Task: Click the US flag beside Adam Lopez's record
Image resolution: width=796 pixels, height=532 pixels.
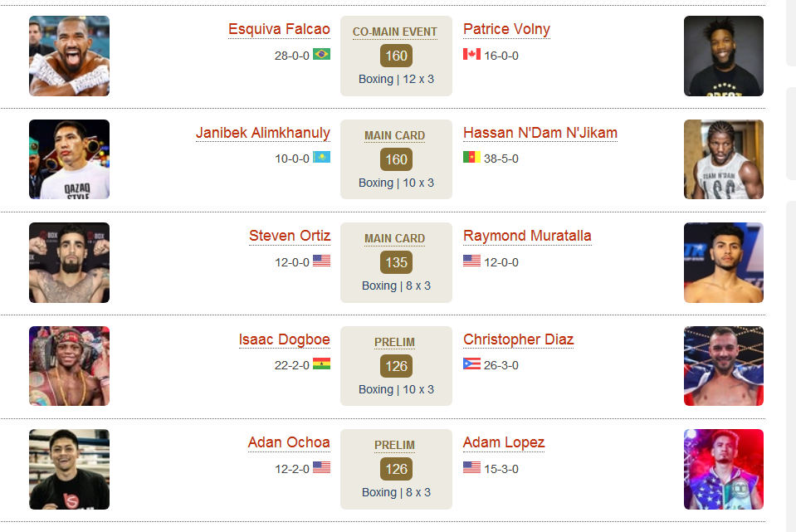Action: pos(471,467)
